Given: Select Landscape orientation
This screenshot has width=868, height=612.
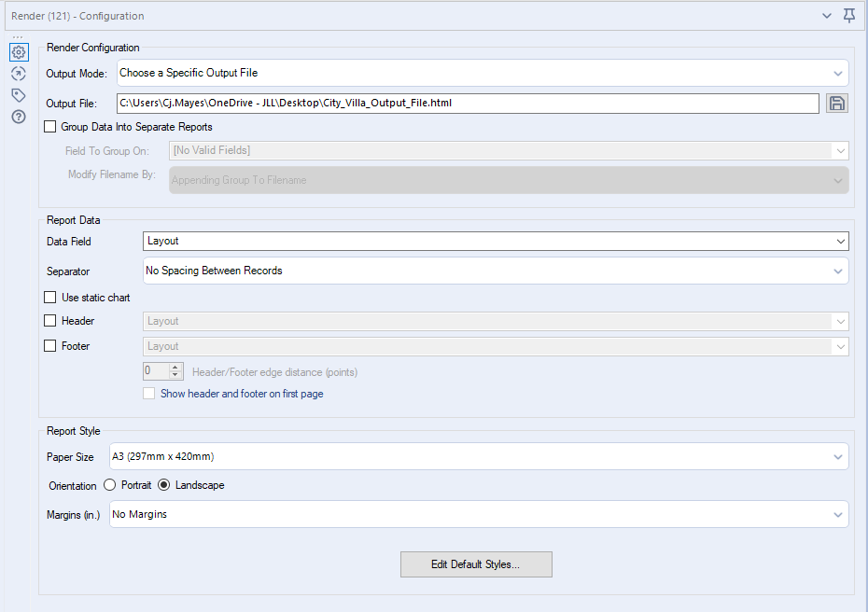Looking at the screenshot, I should pos(164,485).
